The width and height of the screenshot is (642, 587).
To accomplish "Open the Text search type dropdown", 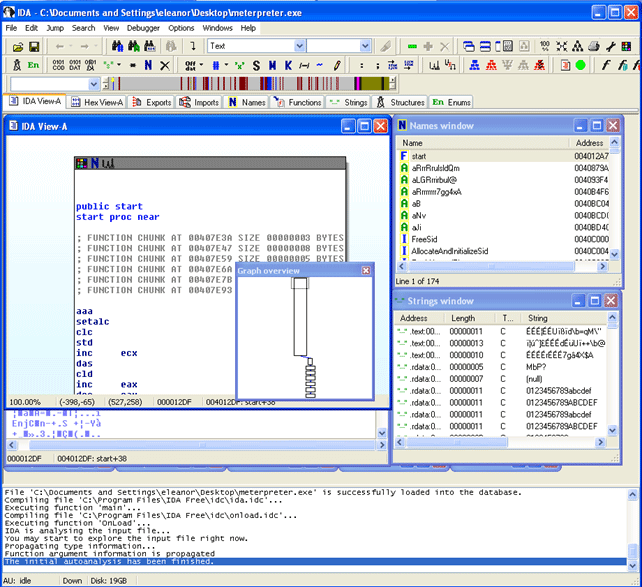I will pos(299,47).
